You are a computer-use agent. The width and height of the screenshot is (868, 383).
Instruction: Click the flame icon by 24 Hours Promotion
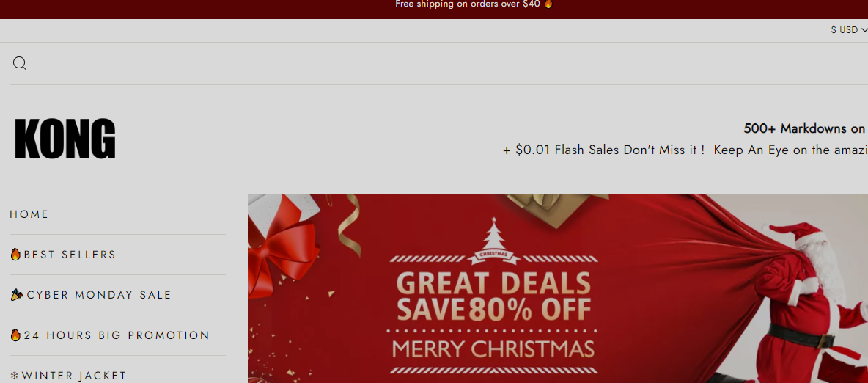point(15,335)
